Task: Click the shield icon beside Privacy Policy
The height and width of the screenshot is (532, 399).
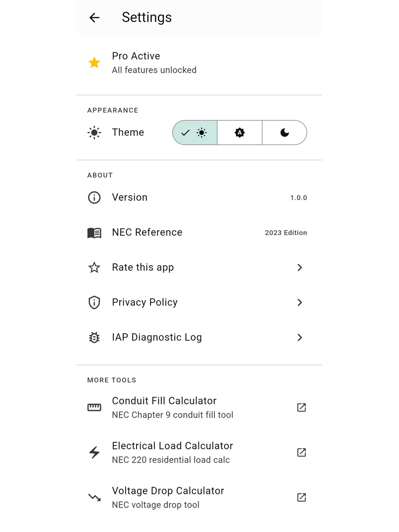Action: click(94, 302)
